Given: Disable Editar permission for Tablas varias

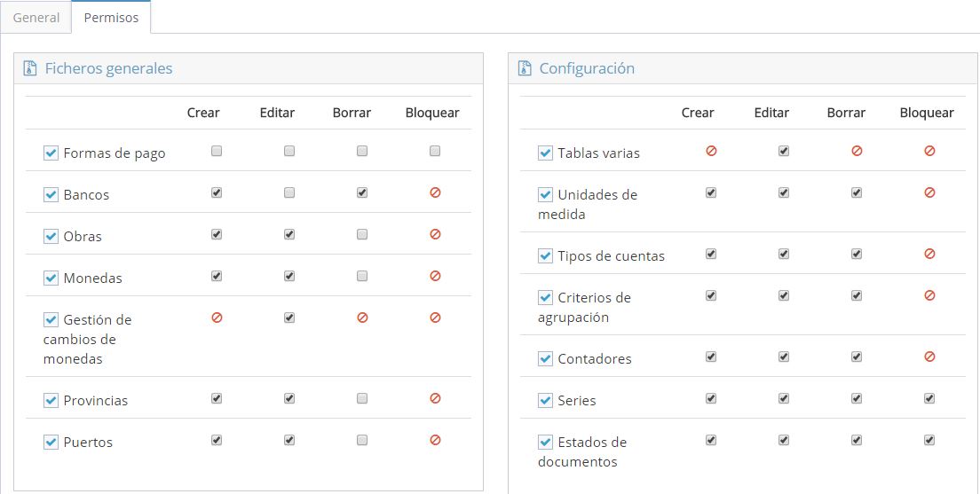Looking at the screenshot, I should [784, 151].
